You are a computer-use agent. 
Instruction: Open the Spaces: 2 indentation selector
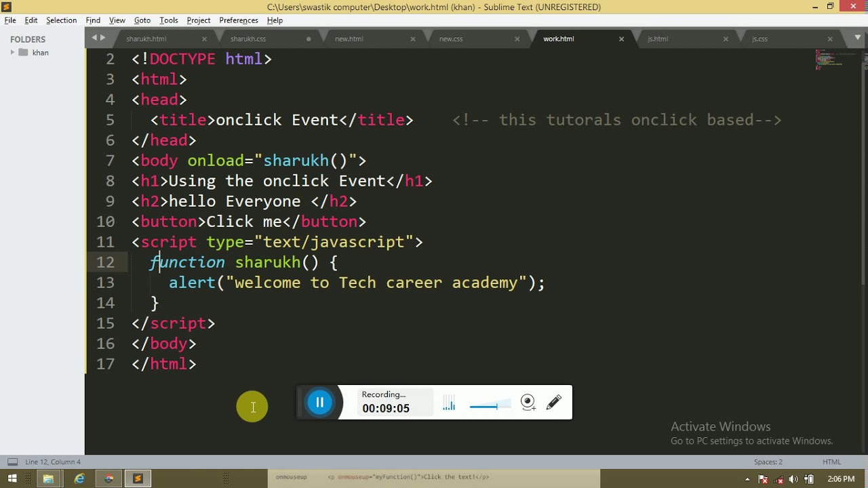(768, 462)
